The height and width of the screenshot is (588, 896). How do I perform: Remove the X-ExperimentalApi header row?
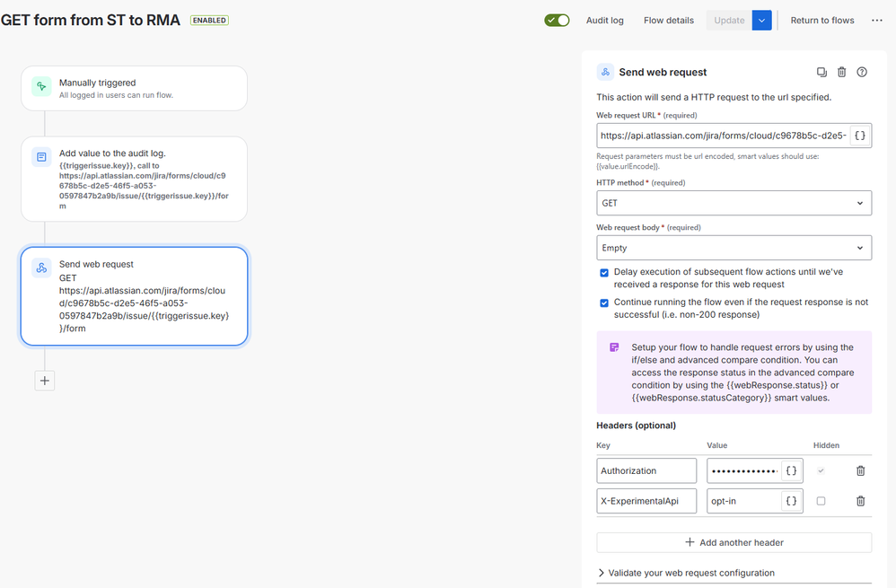click(861, 501)
